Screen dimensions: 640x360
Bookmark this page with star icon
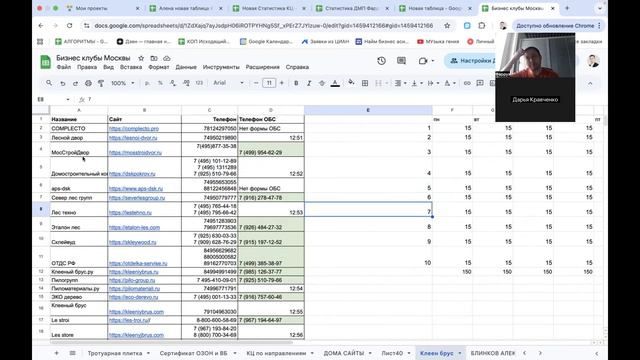coord(447,26)
